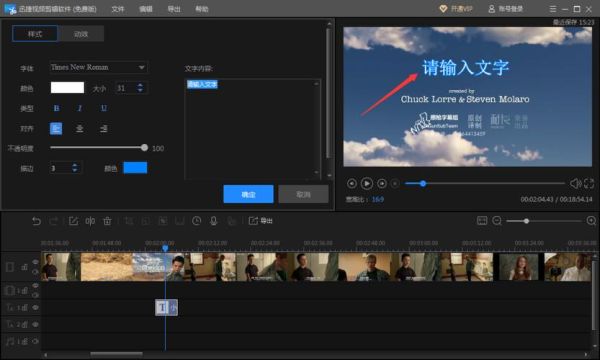Click the font size value field

click(x=126, y=88)
